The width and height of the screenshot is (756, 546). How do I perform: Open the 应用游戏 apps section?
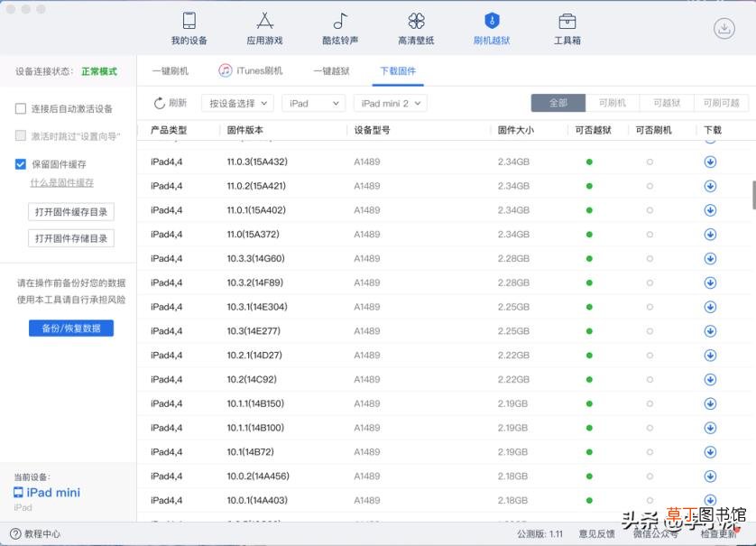264,29
